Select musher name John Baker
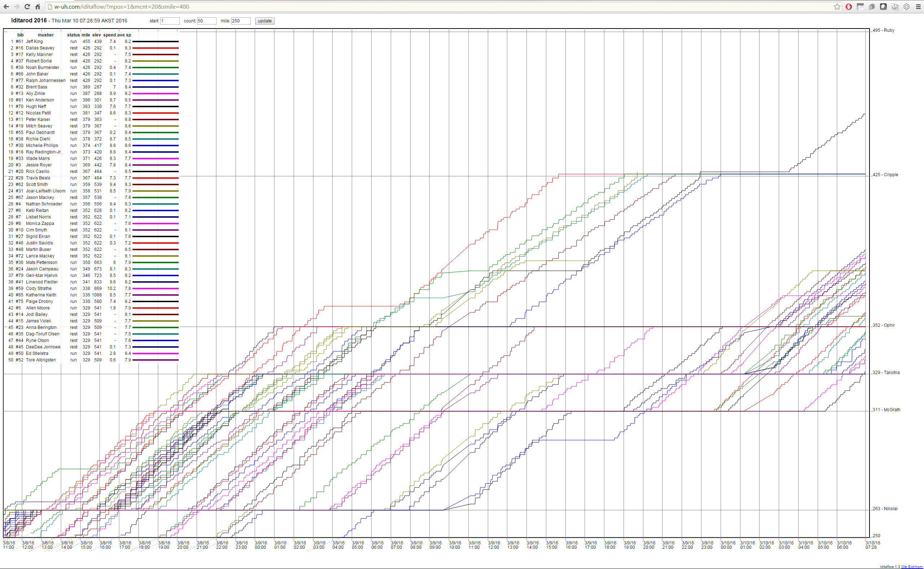The width and height of the screenshot is (924, 569). click(x=37, y=74)
